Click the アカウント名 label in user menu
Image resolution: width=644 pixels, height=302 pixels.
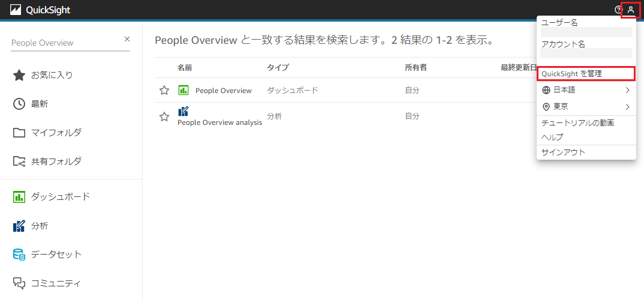(x=563, y=44)
